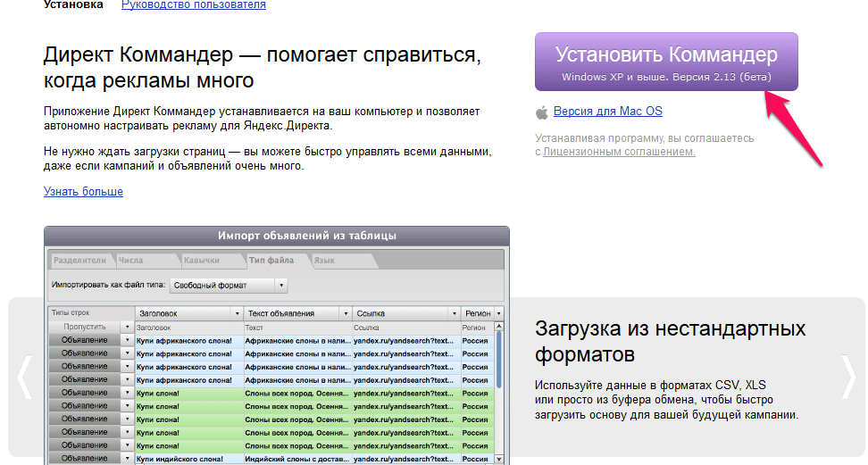
Task: Click the Типы строк header
Action: click(91, 312)
